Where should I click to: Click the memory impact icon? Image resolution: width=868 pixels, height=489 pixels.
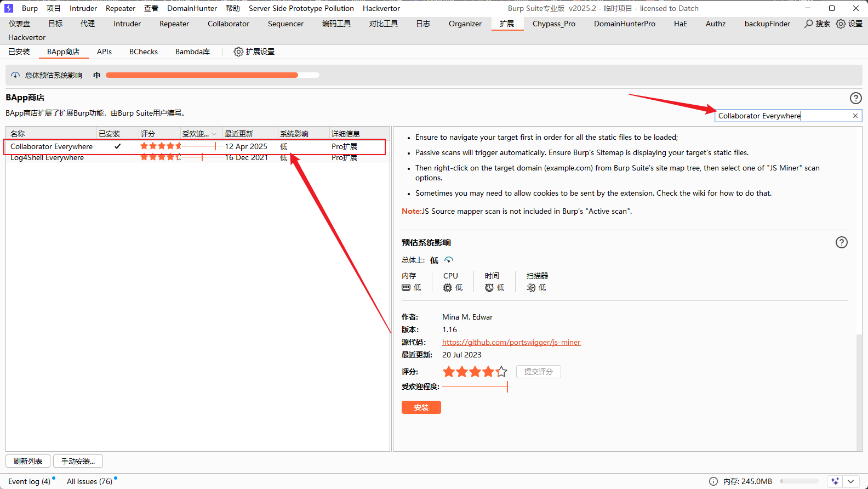pyautogui.click(x=406, y=287)
